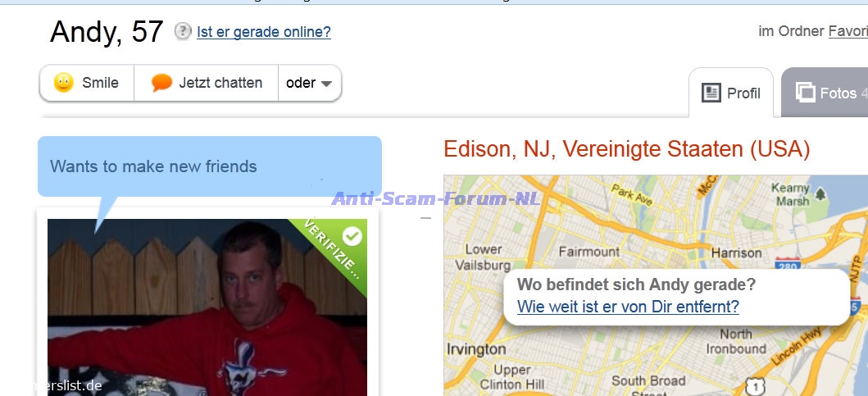This screenshot has width=868, height=396.
Task: Click the Route 1 shield on map
Action: coord(755,385)
